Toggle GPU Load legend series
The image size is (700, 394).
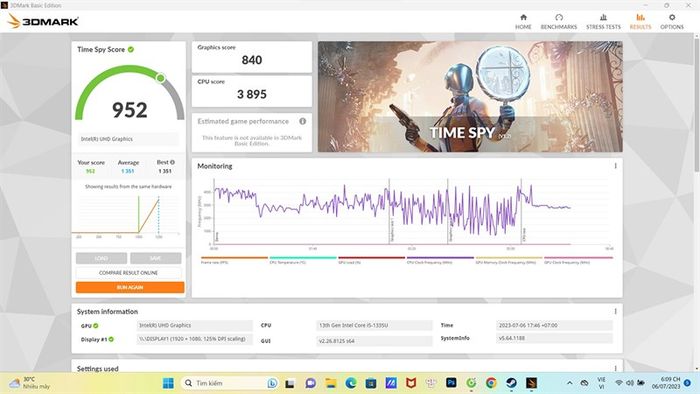(371, 260)
